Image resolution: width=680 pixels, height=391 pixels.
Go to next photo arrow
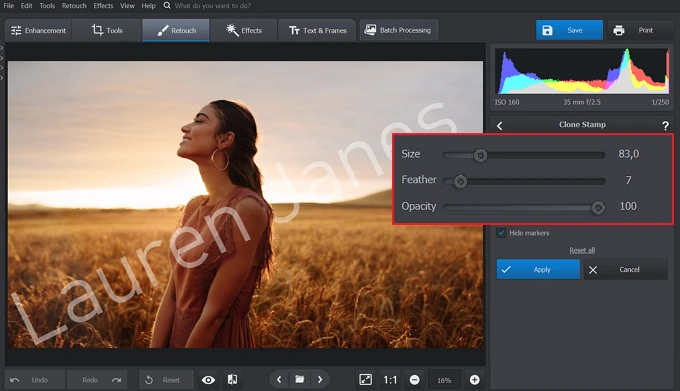(320, 380)
